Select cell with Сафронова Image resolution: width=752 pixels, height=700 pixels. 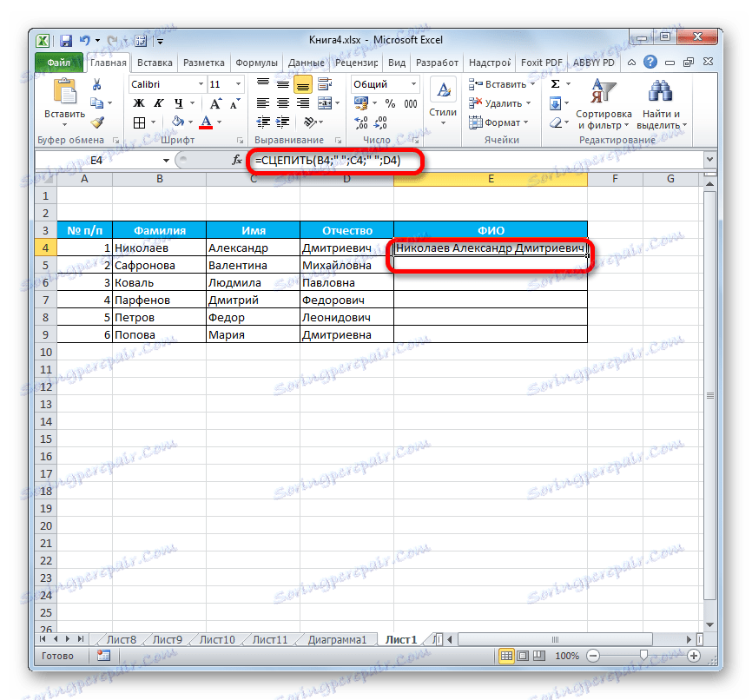[159, 265]
